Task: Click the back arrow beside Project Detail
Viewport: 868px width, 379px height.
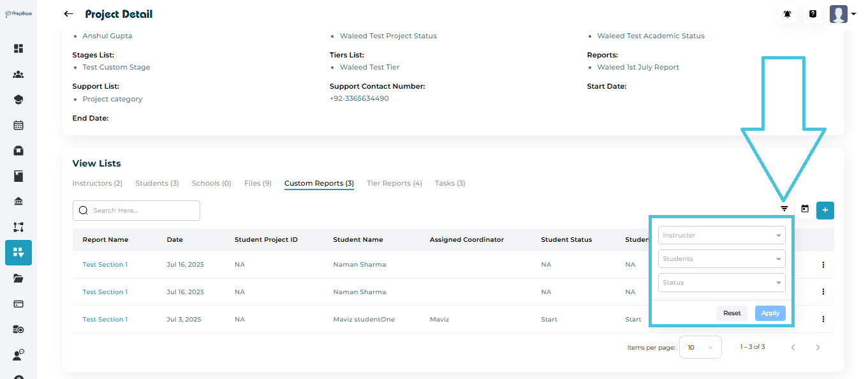Action: 68,14
